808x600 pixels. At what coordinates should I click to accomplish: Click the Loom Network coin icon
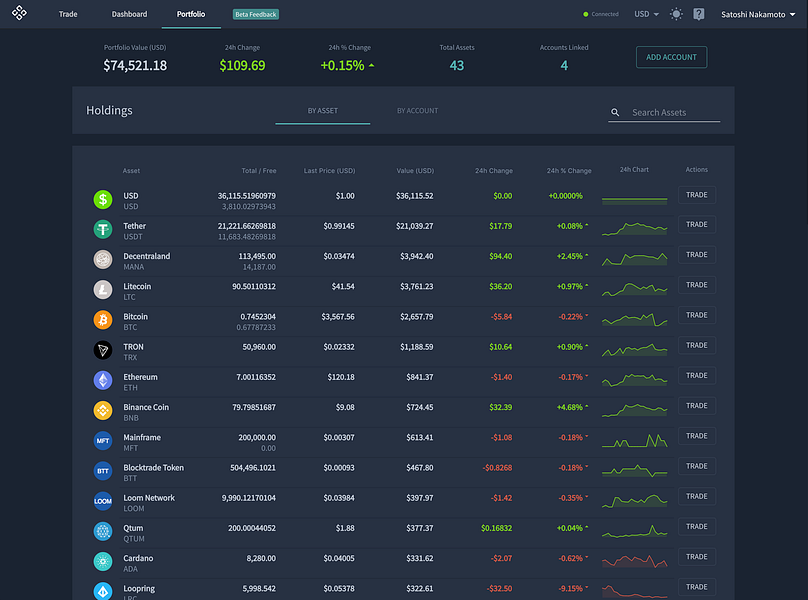point(103,501)
